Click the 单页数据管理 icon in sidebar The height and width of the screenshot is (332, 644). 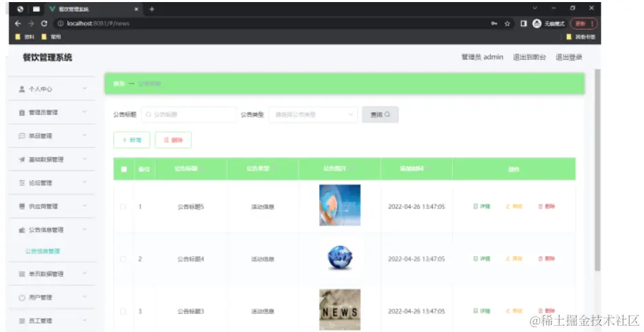tap(22, 273)
